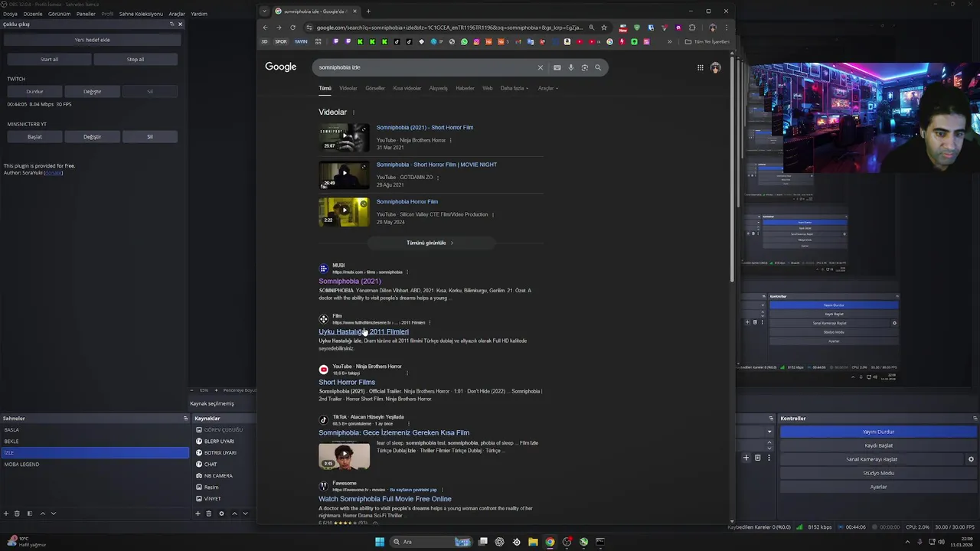Open Videolar section options menu
This screenshot has width=980, height=551.
pos(353,112)
